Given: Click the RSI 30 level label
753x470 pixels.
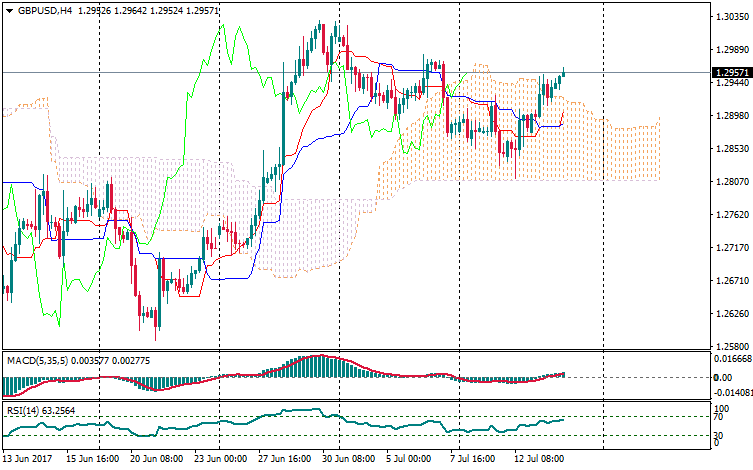Looking at the screenshot, I should pyautogui.click(x=716, y=436).
